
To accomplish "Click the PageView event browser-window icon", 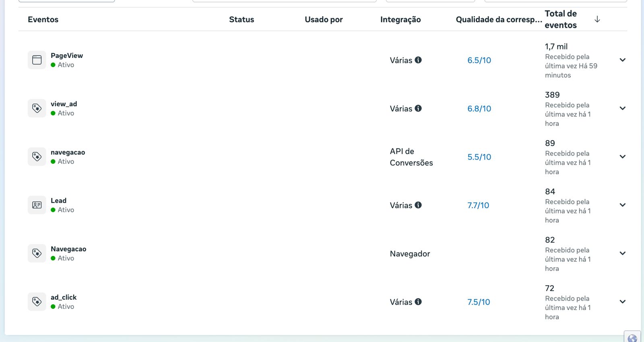I will [37, 60].
